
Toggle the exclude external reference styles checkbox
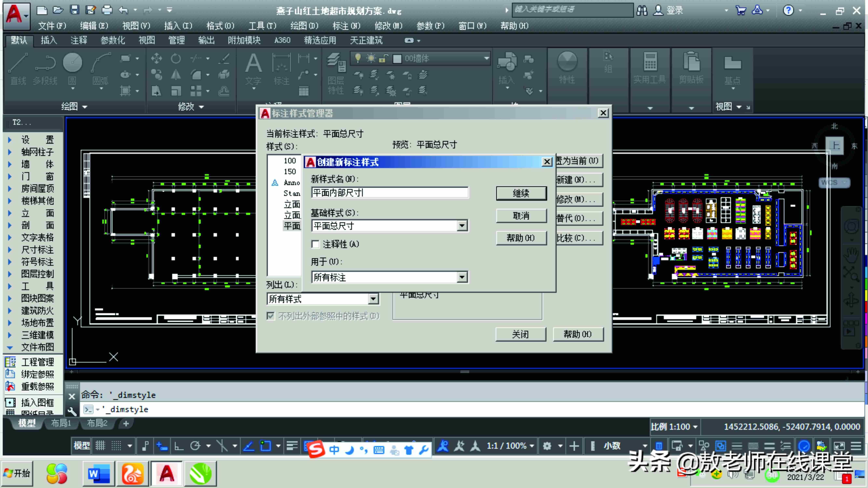(270, 316)
